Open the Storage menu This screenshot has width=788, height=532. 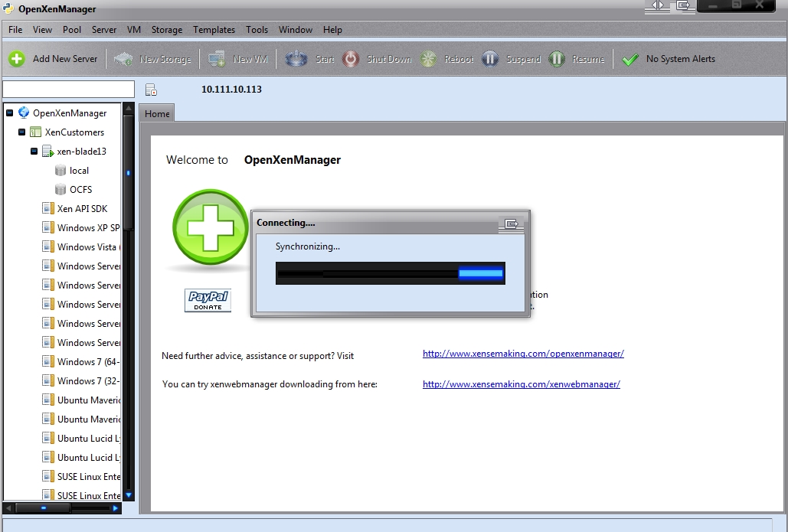point(166,30)
